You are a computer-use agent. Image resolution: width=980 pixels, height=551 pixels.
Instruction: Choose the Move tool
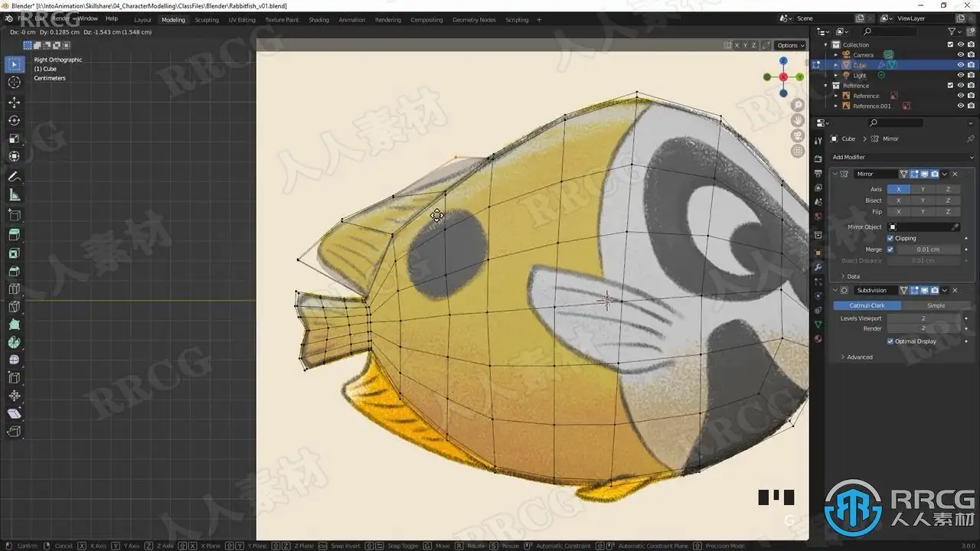click(x=15, y=103)
